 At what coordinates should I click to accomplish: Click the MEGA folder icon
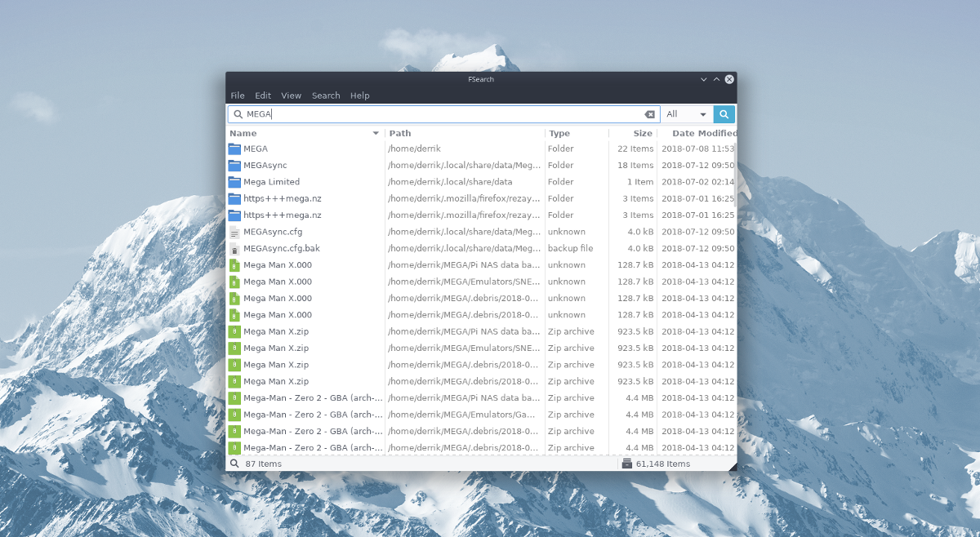click(x=234, y=149)
